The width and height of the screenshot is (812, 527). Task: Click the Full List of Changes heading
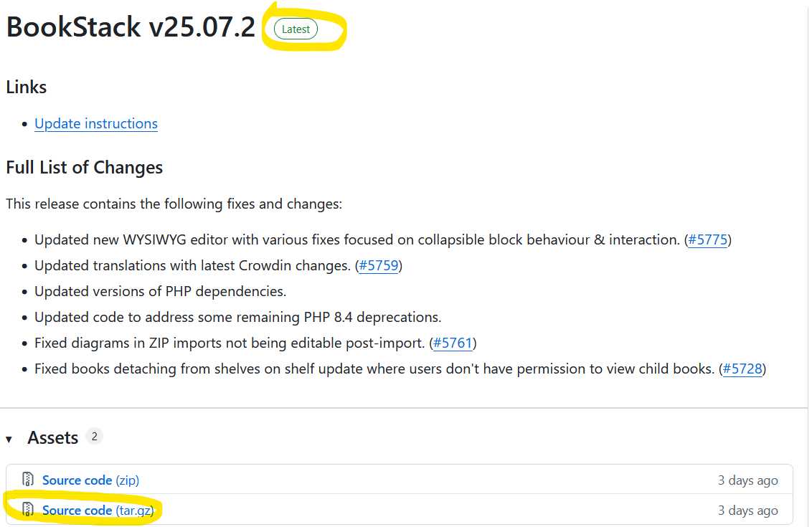pyautogui.click(x=85, y=168)
